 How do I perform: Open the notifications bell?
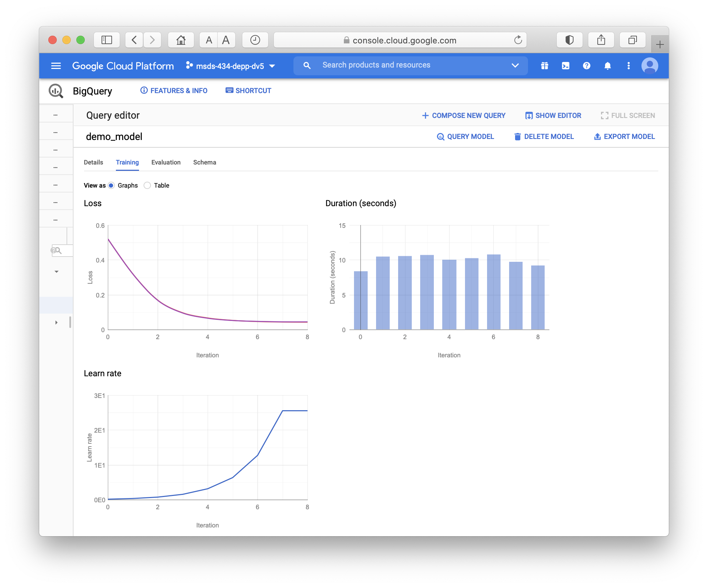[608, 65]
